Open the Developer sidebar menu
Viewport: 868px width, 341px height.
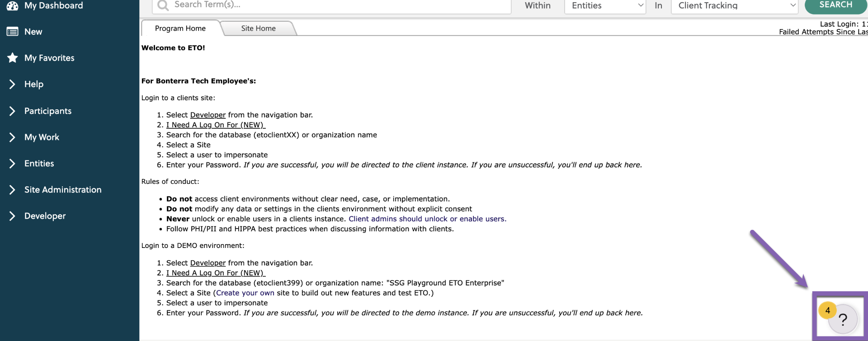(45, 216)
